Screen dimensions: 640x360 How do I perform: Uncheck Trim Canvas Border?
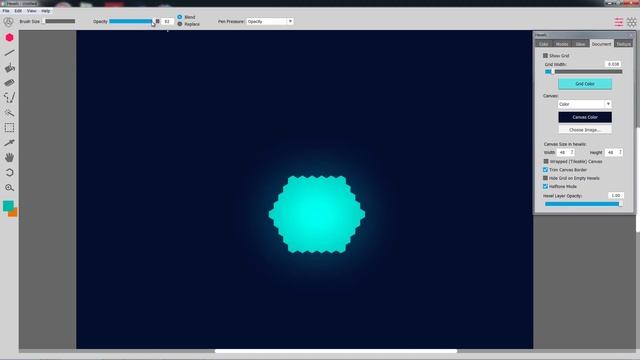[546, 169]
